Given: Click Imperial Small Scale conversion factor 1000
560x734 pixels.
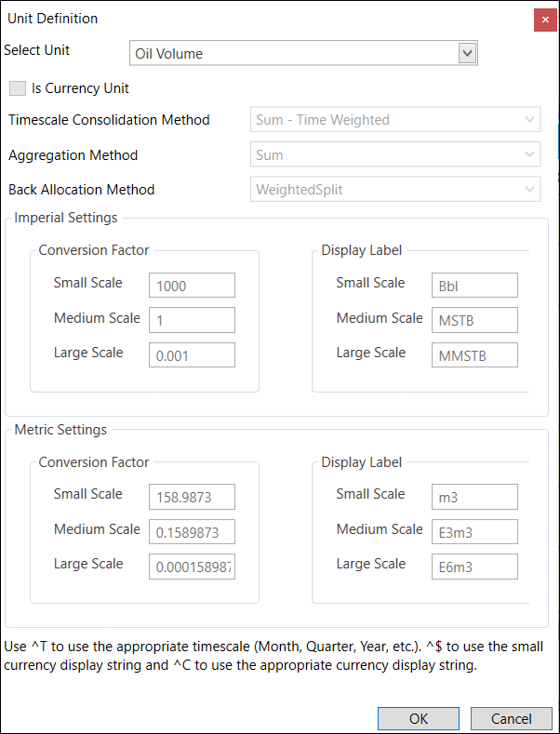Looking at the screenshot, I should [x=192, y=286].
